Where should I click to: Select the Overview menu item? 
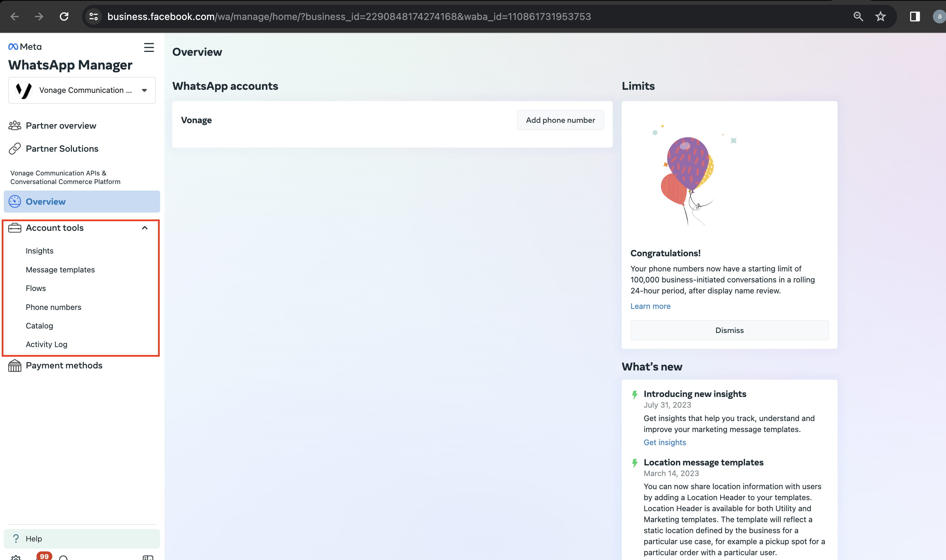pyautogui.click(x=82, y=202)
